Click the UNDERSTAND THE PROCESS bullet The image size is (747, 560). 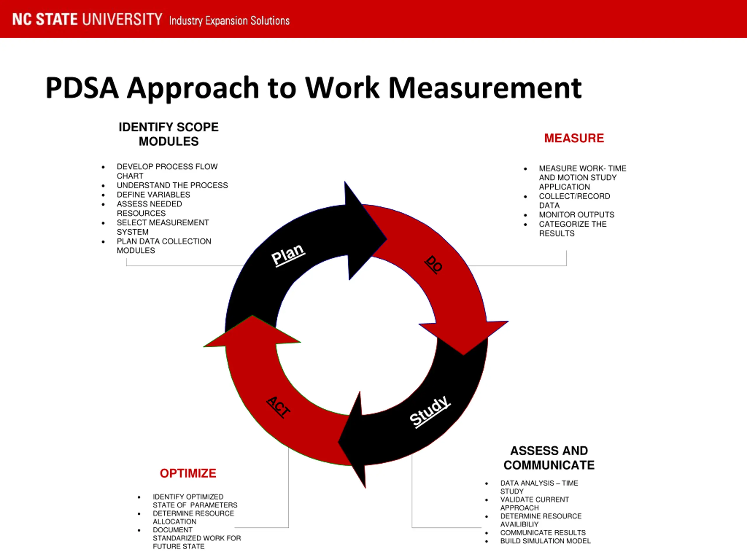pos(172,185)
